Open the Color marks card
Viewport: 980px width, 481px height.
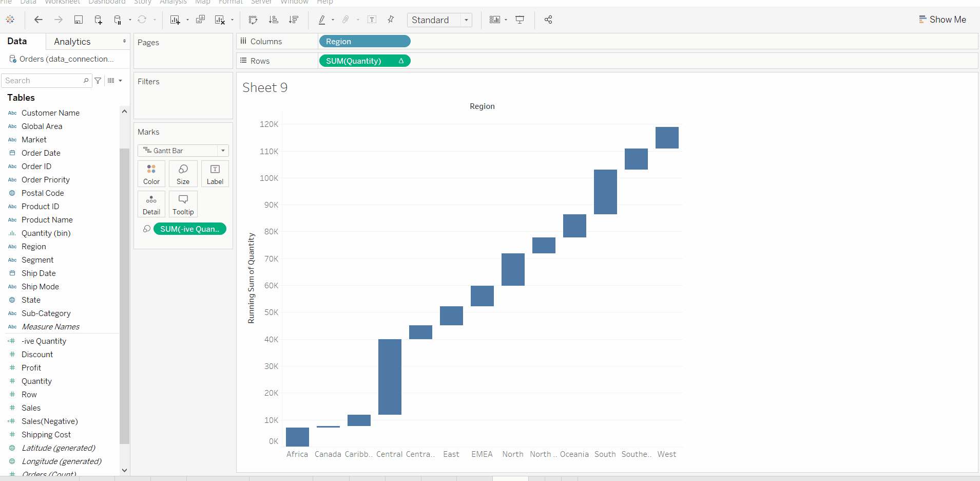[x=151, y=174]
